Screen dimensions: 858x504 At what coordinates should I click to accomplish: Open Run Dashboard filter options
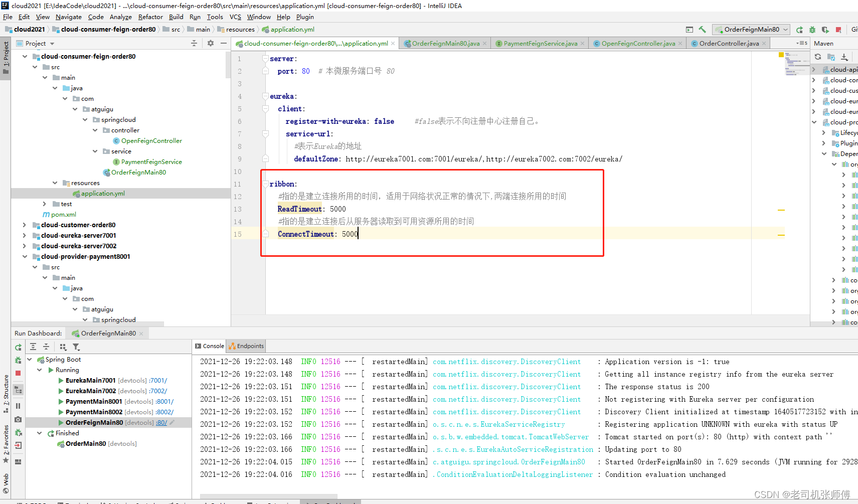[x=76, y=347]
